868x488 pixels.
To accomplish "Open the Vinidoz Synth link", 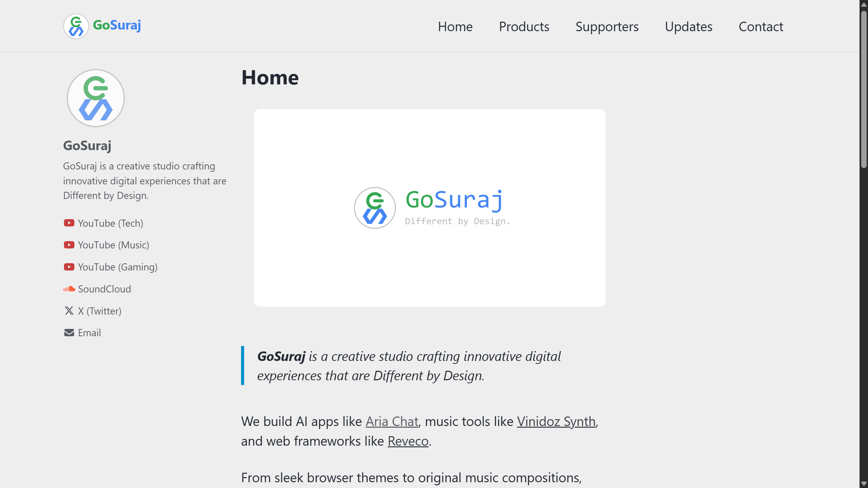I will 556,422.
